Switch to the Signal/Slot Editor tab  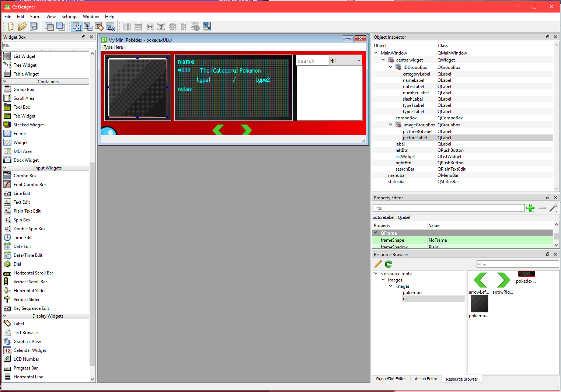[x=391, y=379]
